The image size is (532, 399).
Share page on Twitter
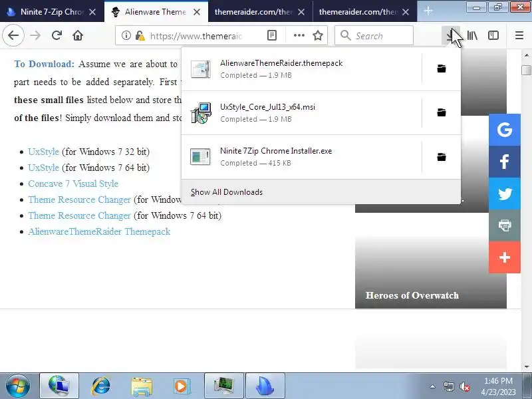tap(505, 194)
